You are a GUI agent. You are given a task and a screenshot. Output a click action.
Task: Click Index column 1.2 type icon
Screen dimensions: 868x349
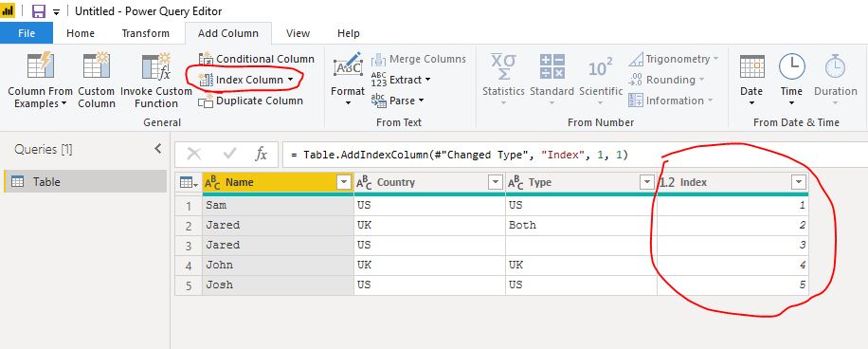666,182
